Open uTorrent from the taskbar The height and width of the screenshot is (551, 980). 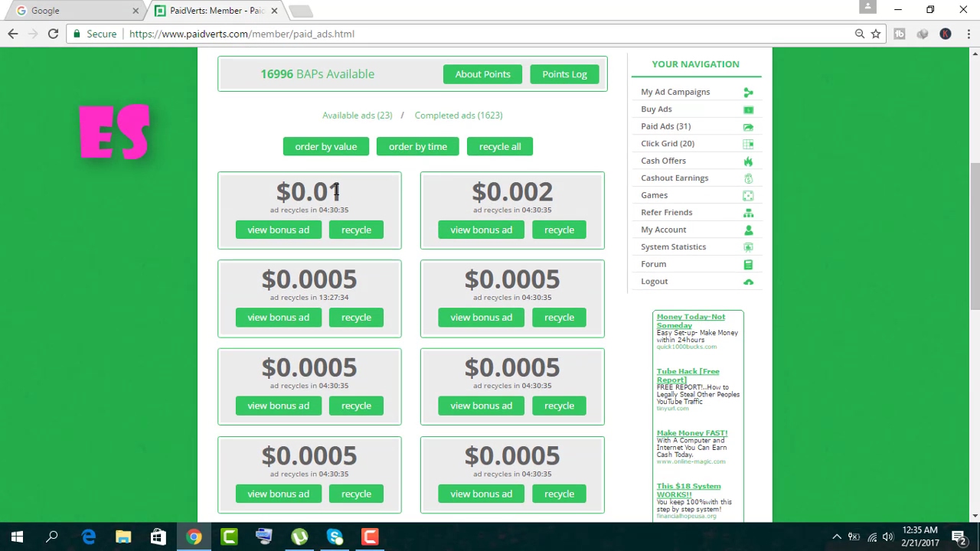pos(299,537)
